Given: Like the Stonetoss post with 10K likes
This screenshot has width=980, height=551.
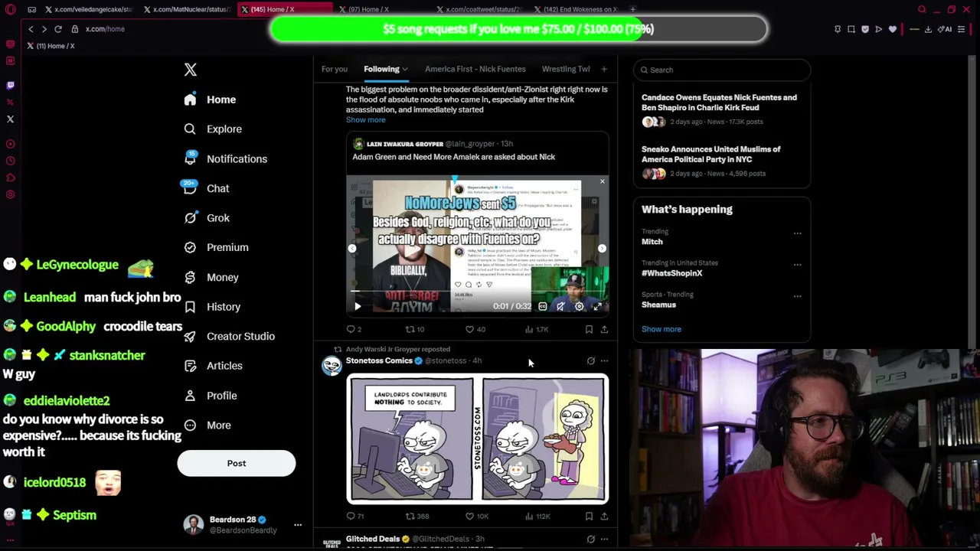Looking at the screenshot, I should click(477, 517).
